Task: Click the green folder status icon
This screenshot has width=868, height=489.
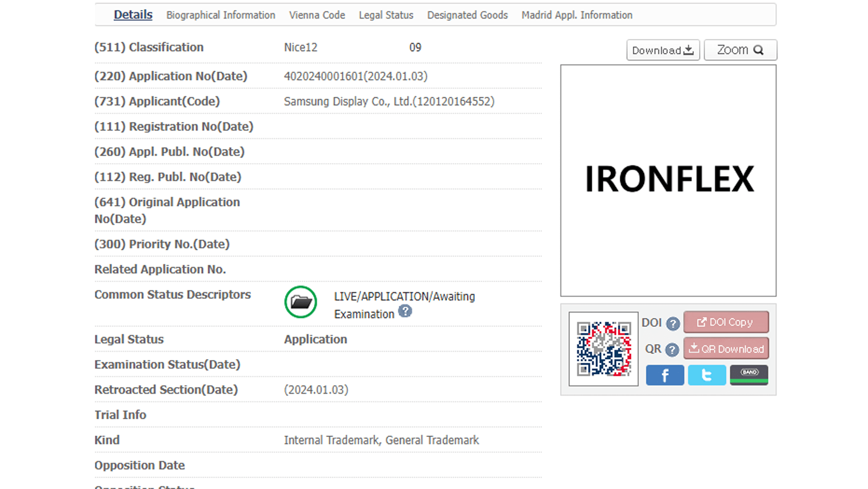Action: click(x=301, y=302)
